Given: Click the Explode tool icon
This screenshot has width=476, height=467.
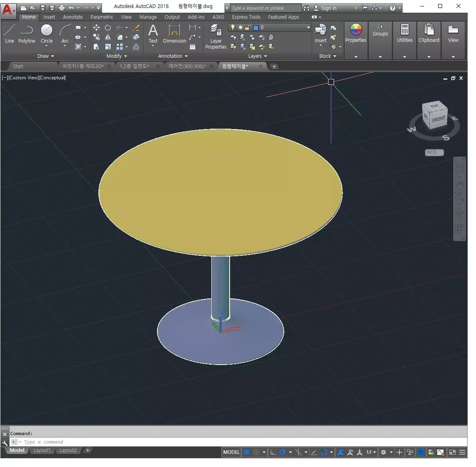Looking at the screenshot, I should (x=136, y=37).
